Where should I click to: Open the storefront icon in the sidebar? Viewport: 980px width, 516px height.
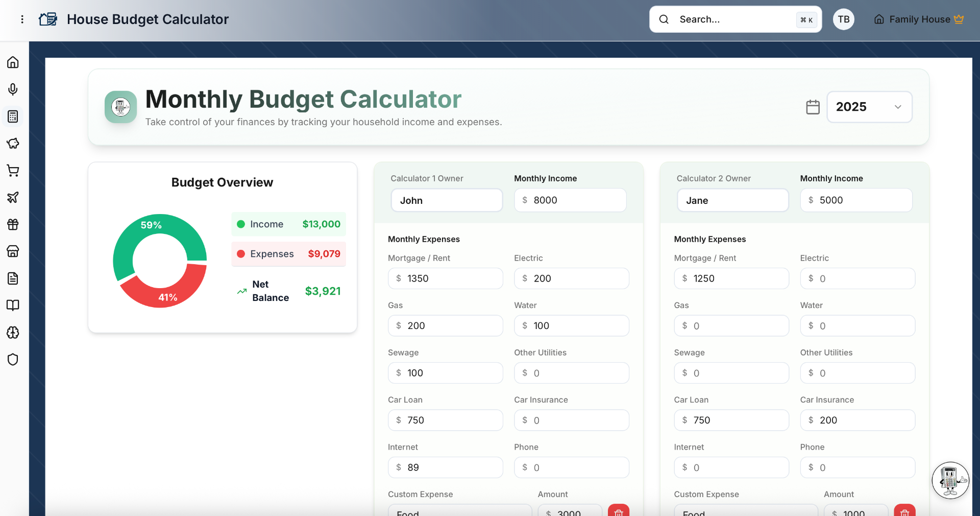13,251
